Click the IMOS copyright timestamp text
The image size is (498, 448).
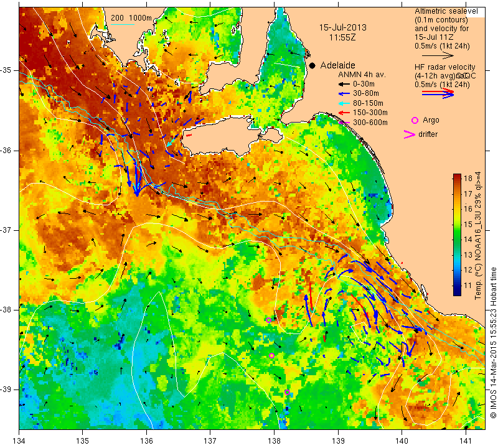(x=492, y=342)
